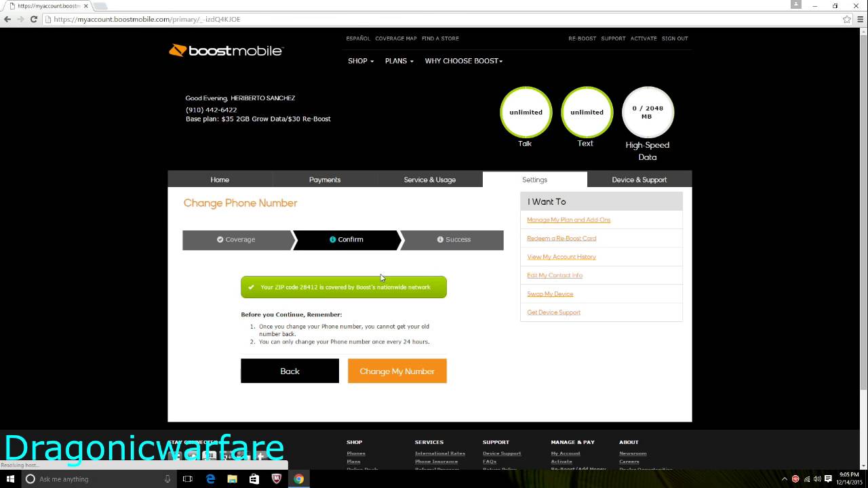The width and height of the screenshot is (868, 488).
Task: Click the ESPAÑOL link
Action: point(358,39)
